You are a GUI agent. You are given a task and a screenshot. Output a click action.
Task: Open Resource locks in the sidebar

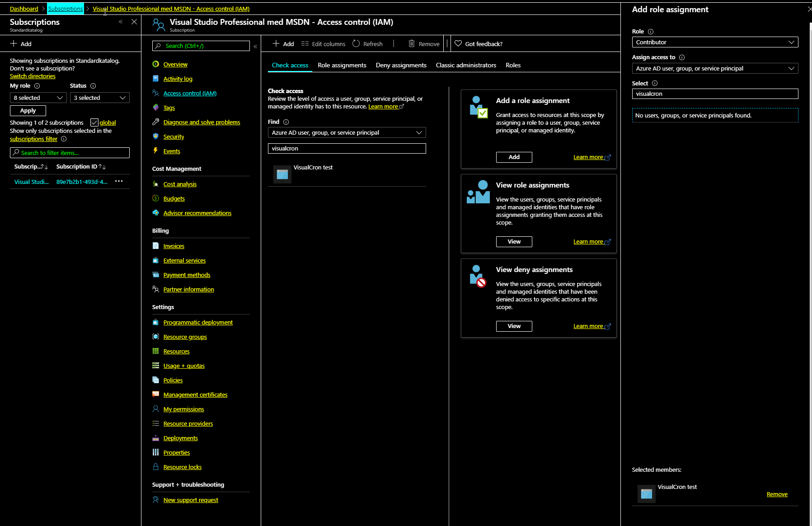[x=183, y=467]
